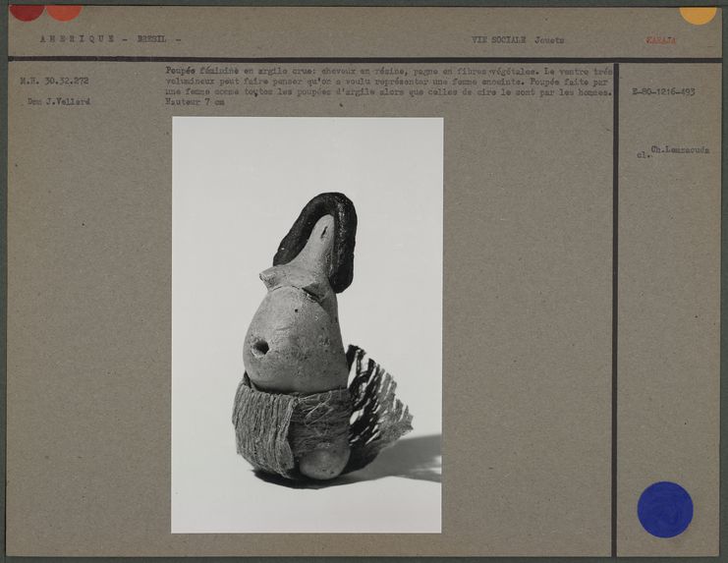Screen dimensions: 728x563
Task: Click the dark red dot sticker
Action: [26, 10]
